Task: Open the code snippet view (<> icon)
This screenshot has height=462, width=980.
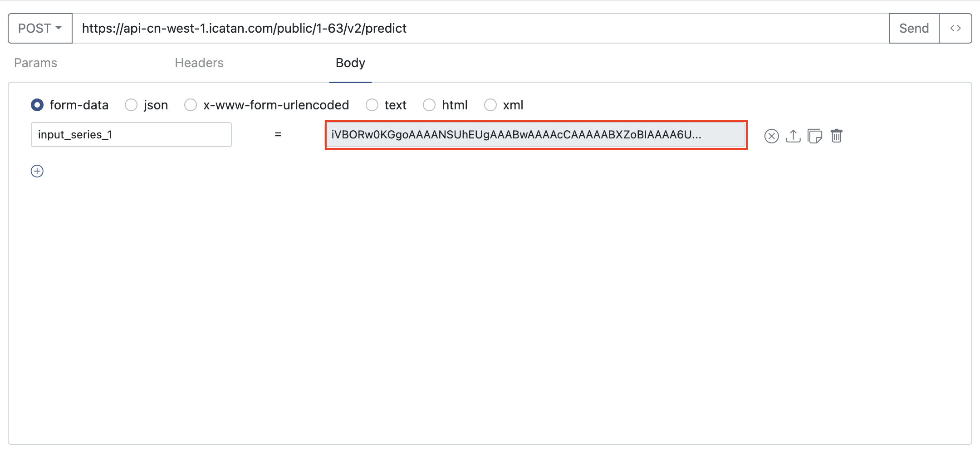Action: [955, 28]
